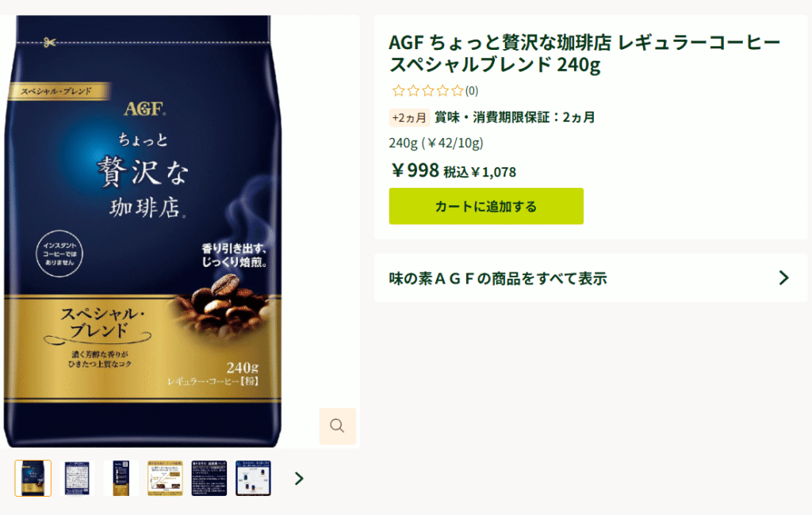Click the third rating star
The width and height of the screenshot is (812, 515).
pos(427,91)
